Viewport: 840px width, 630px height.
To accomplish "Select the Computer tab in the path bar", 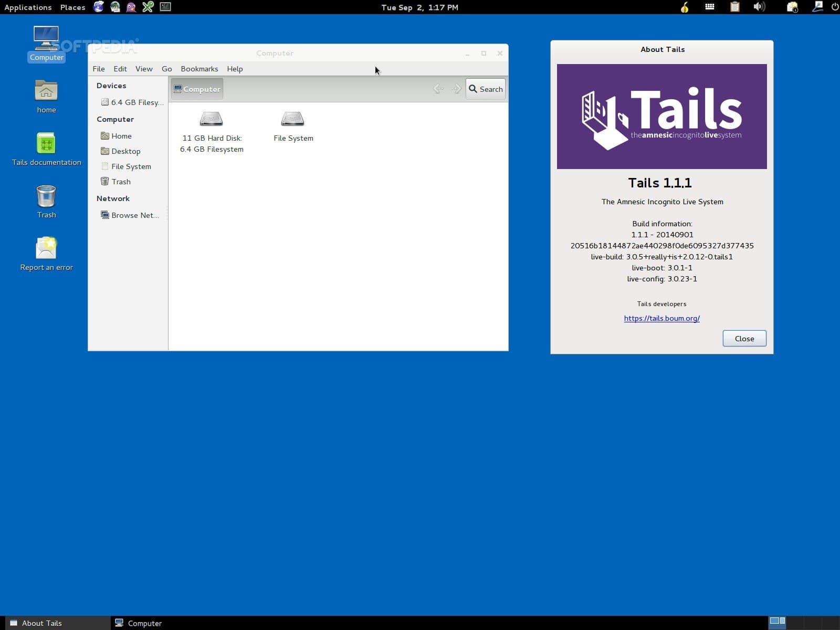I will point(197,88).
